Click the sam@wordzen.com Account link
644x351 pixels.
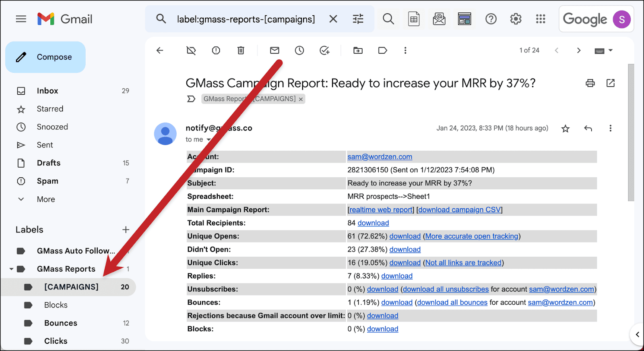coord(380,157)
